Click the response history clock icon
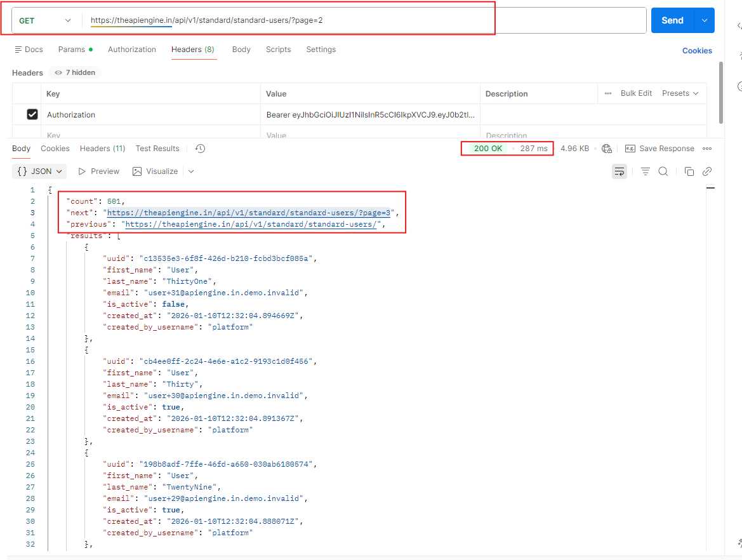Viewport: 742px width, 560px height. [x=200, y=149]
